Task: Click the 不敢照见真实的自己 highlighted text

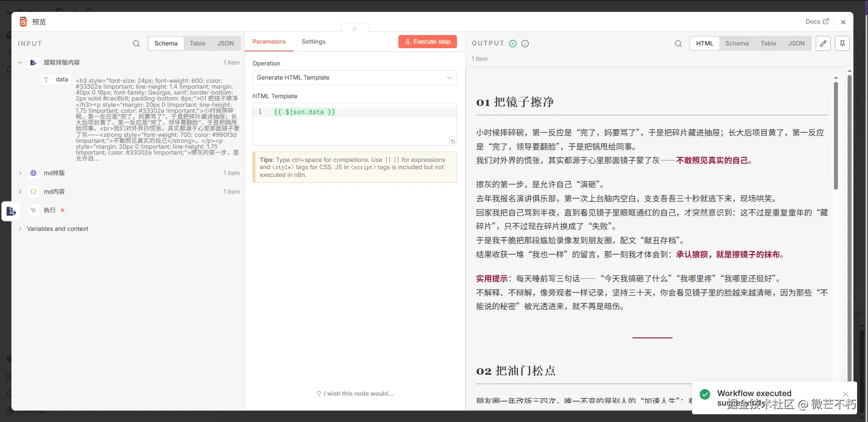Action: pos(712,161)
